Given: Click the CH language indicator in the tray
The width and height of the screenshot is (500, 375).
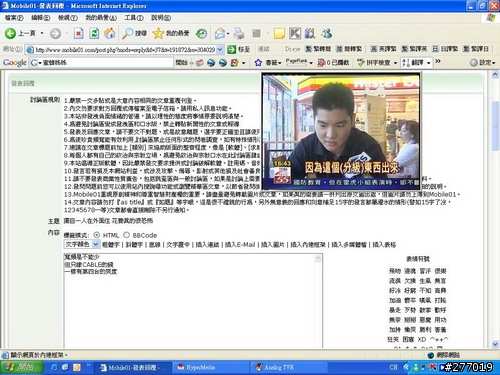Looking at the screenshot, I should (393, 367).
